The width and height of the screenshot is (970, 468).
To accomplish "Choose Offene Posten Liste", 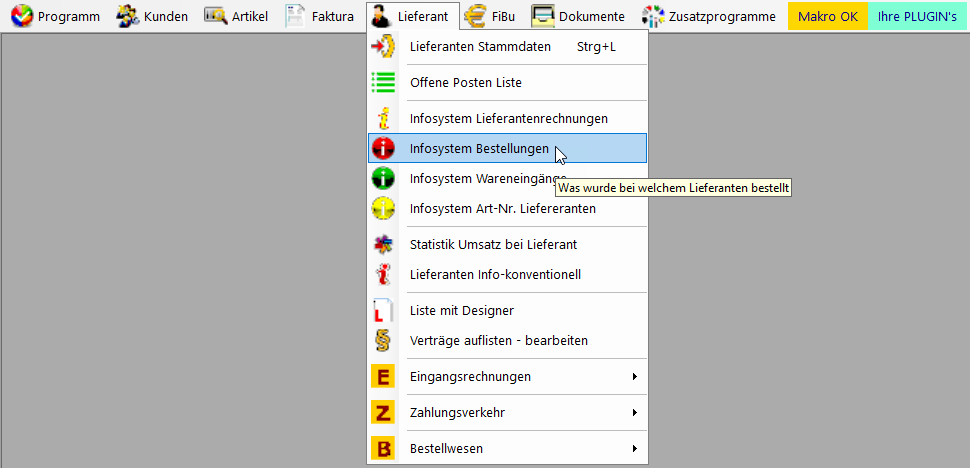I will [x=508, y=82].
